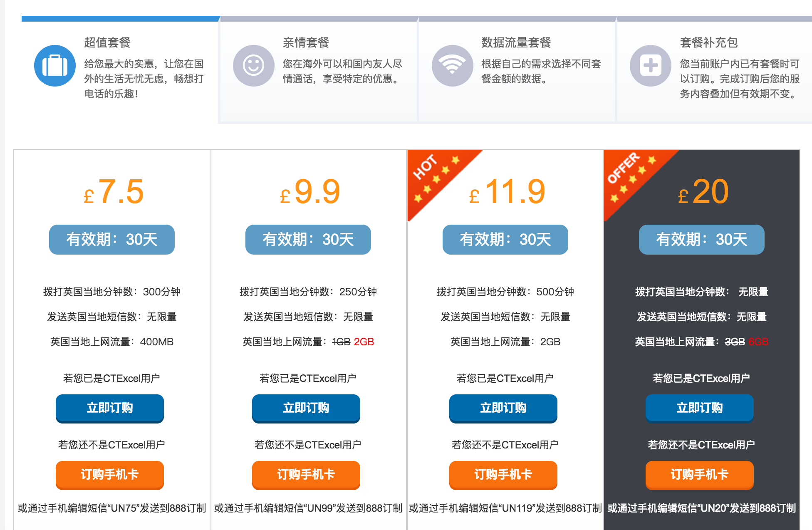This screenshot has width=812, height=530.
Task: Order now 立即订购 under £11.9 plan
Action: [x=503, y=409]
